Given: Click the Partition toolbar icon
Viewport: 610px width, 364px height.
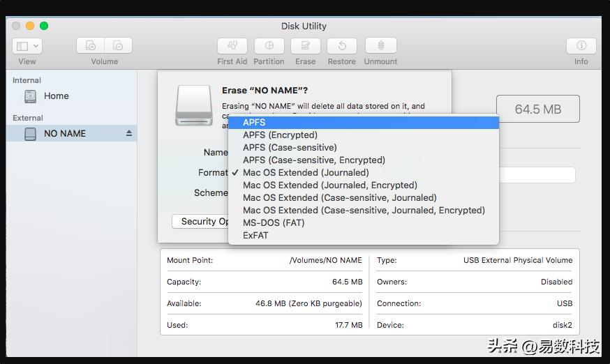Looking at the screenshot, I should point(269,46).
